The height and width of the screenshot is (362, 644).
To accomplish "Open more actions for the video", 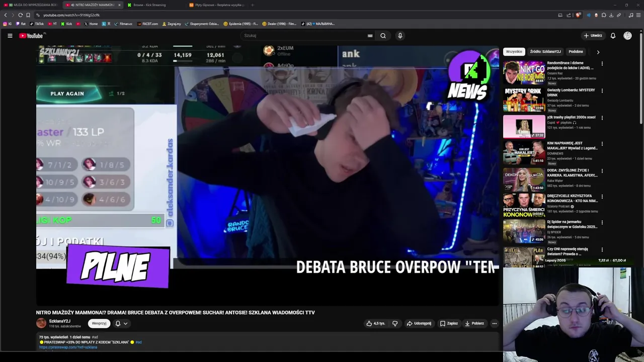I will 494,323.
